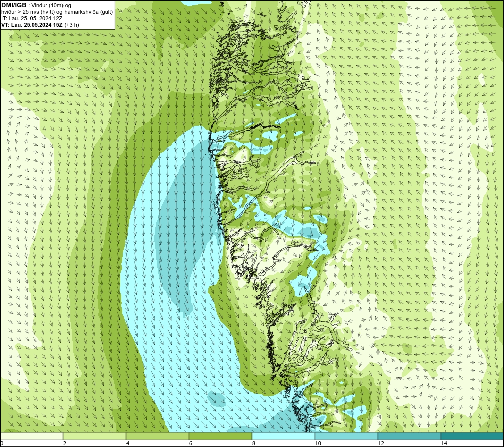
Task: Click the 'IT: Lau. 25. 05. 2024 12Z' line
Action: [x=32, y=18]
